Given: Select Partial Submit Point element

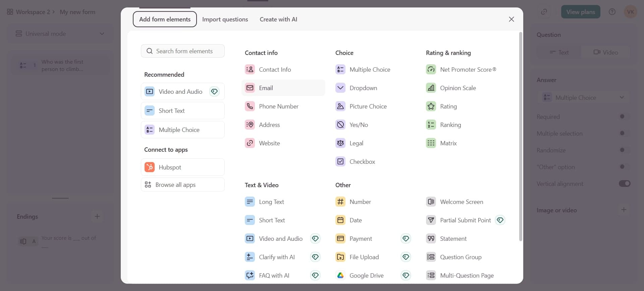Looking at the screenshot, I should click(x=465, y=220).
